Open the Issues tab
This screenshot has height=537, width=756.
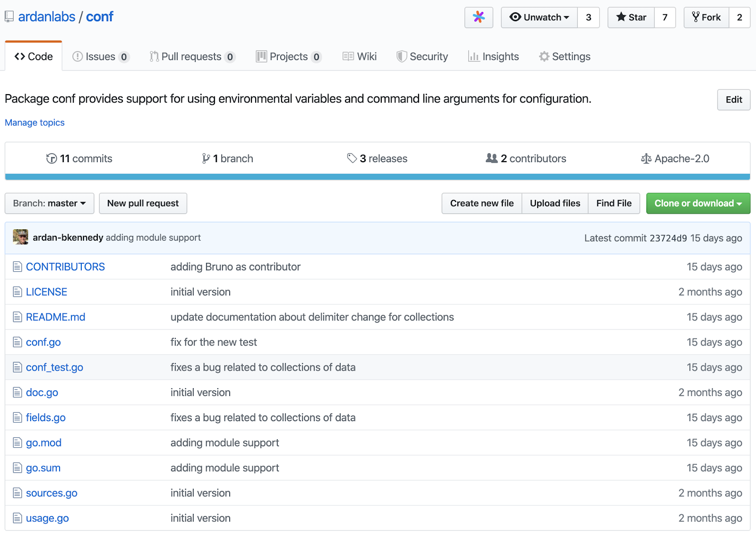coord(101,57)
